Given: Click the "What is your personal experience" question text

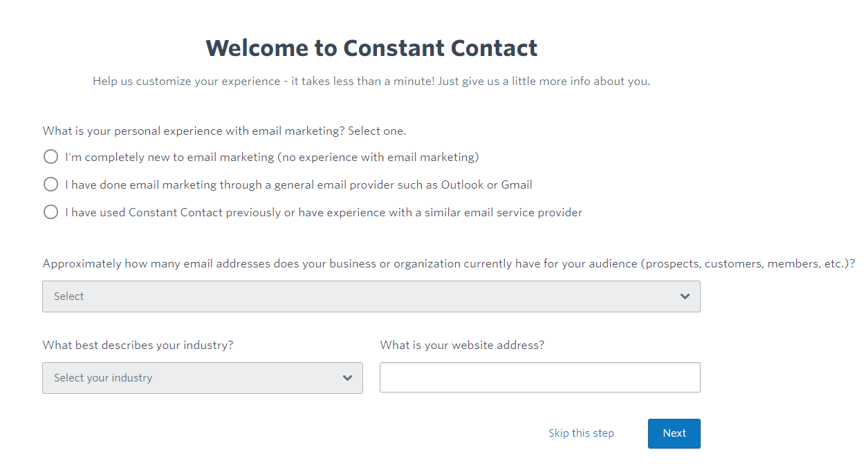Looking at the screenshot, I should [x=224, y=131].
